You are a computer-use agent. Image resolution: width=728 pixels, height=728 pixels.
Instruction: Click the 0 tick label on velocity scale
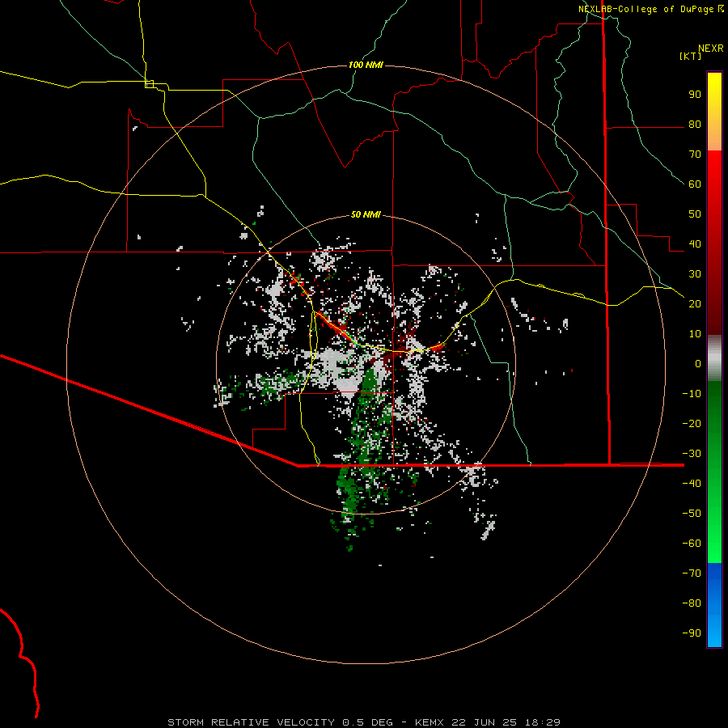click(698, 364)
